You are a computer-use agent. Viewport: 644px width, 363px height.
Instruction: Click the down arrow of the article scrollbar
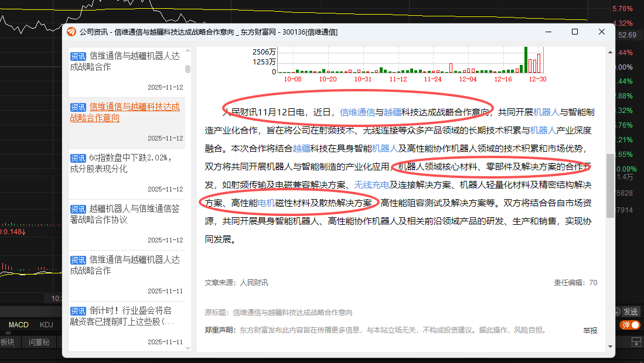(611, 347)
